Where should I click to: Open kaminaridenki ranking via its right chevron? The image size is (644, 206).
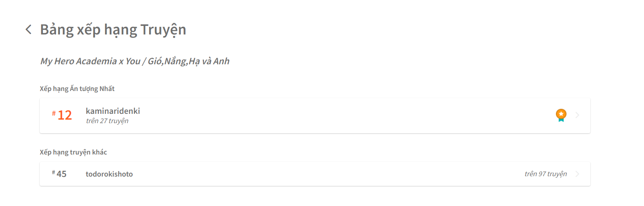coord(577,115)
